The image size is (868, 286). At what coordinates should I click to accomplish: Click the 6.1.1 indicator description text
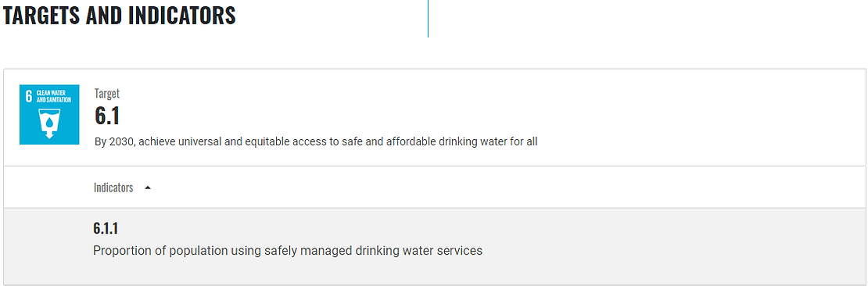click(x=288, y=251)
